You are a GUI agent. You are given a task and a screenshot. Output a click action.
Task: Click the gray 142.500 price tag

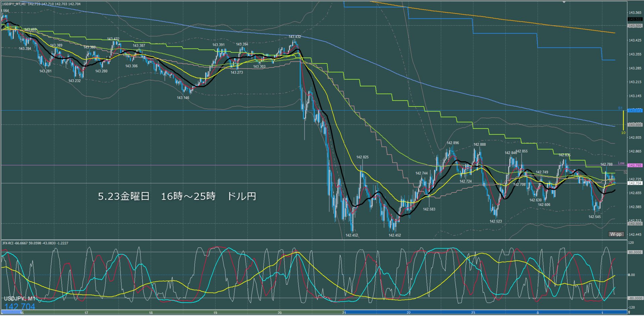tap(635, 224)
